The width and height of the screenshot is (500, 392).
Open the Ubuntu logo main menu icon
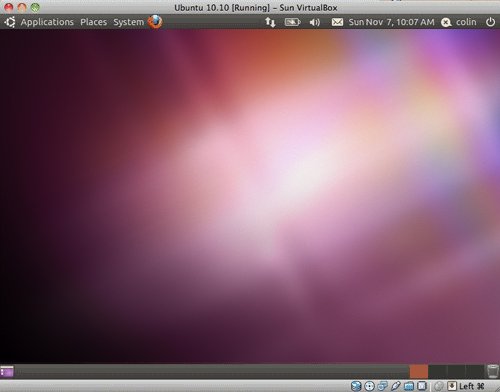[x=10, y=22]
